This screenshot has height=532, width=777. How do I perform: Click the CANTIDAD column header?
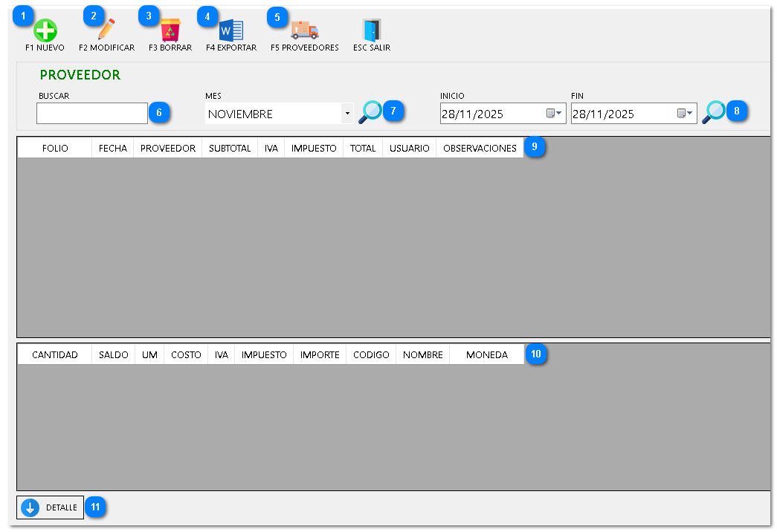[x=55, y=354]
